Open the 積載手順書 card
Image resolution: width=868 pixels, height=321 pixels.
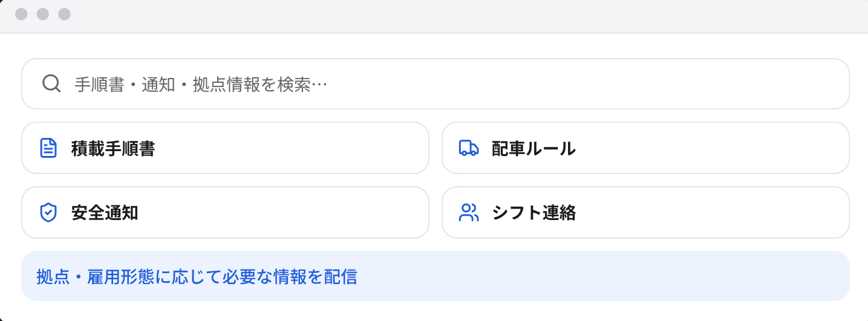(x=225, y=148)
